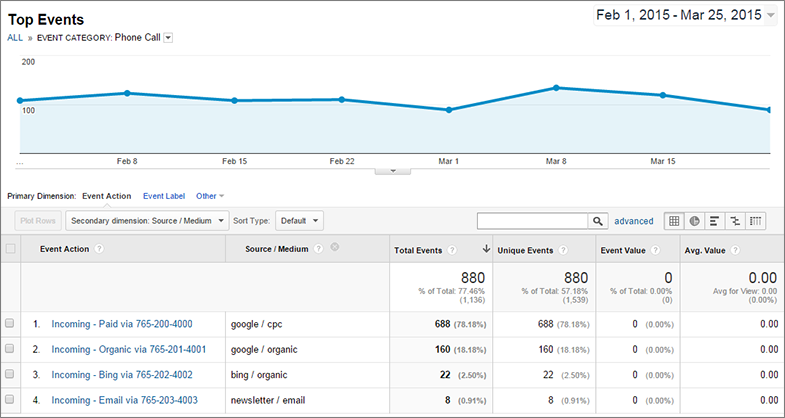785x418 pixels.
Task: Open help for Avg. Value column
Action: click(735, 250)
